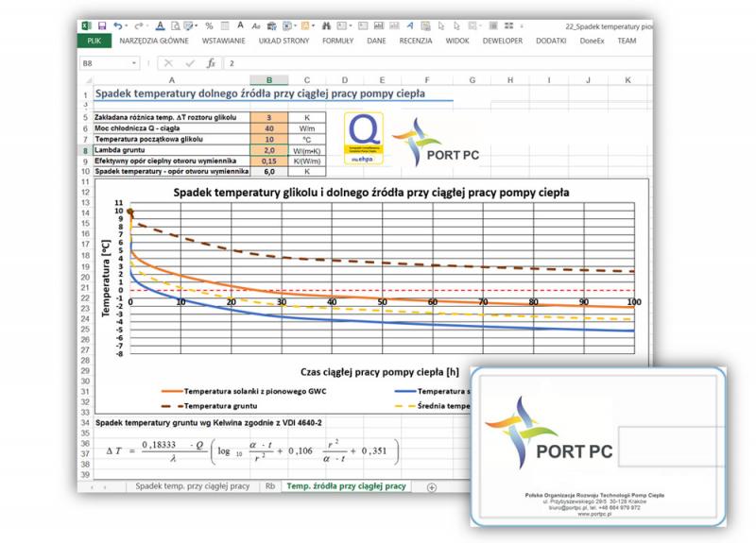756x543 pixels.
Task: Select the 'Spadek temp. przy ciągłej pracy' sheet
Action: point(192,486)
